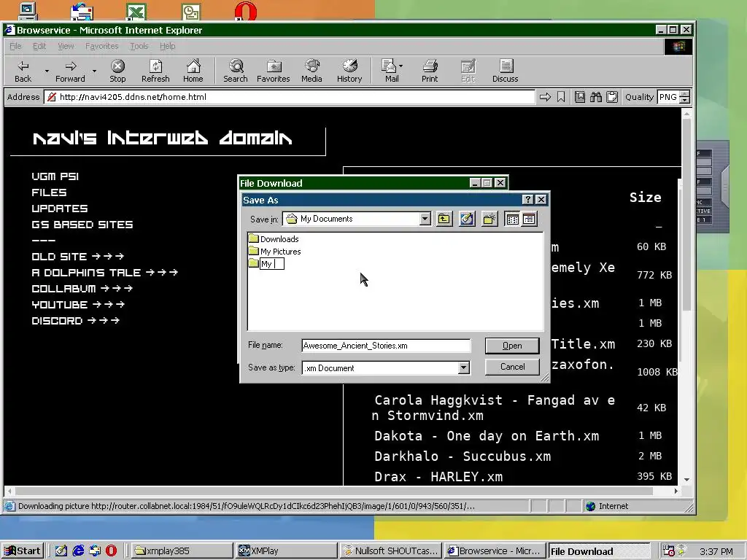Switch to the XMPlay taskbar button
Screen dimensions: 747x560
286,551
